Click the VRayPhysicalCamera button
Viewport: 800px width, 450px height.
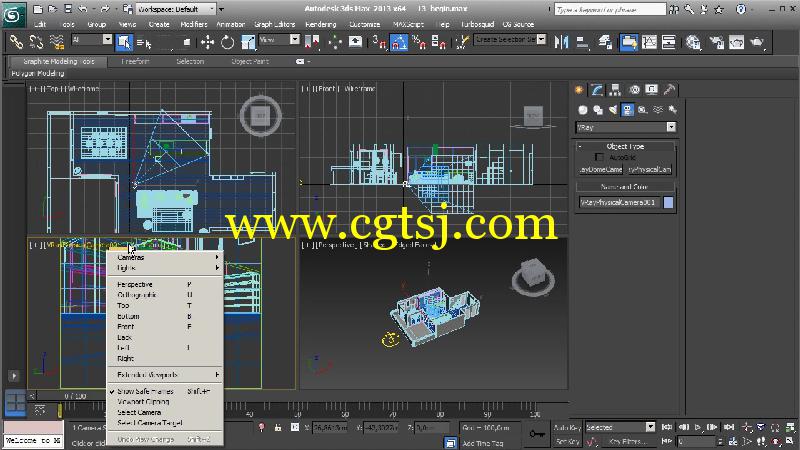649,169
